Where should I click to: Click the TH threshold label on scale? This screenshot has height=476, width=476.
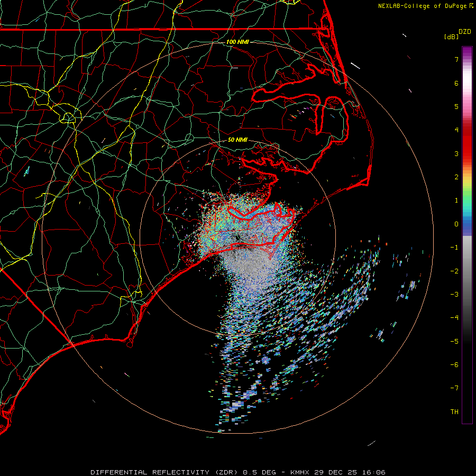click(x=454, y=412)
